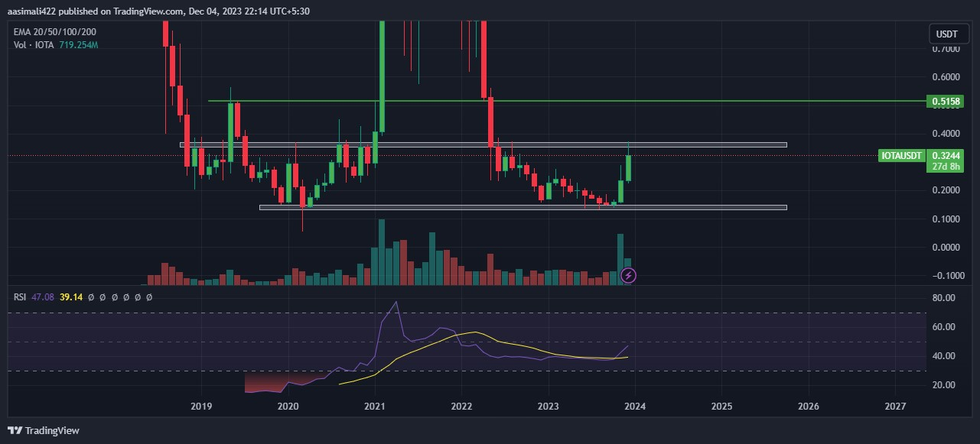The image size is (980, 444).
Task: Click the volume value 719.254M
Action: [x=79, y=45]
